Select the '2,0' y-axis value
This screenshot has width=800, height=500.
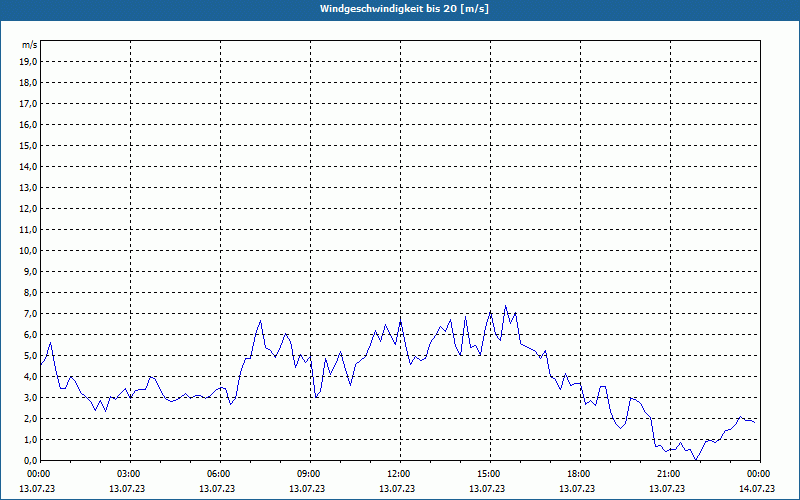(x=30, y=418)
